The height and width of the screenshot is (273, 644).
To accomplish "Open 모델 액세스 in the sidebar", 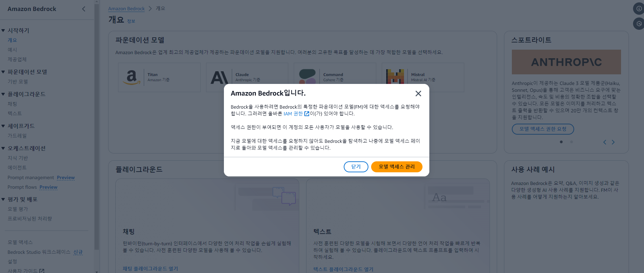I will (20, 242).
